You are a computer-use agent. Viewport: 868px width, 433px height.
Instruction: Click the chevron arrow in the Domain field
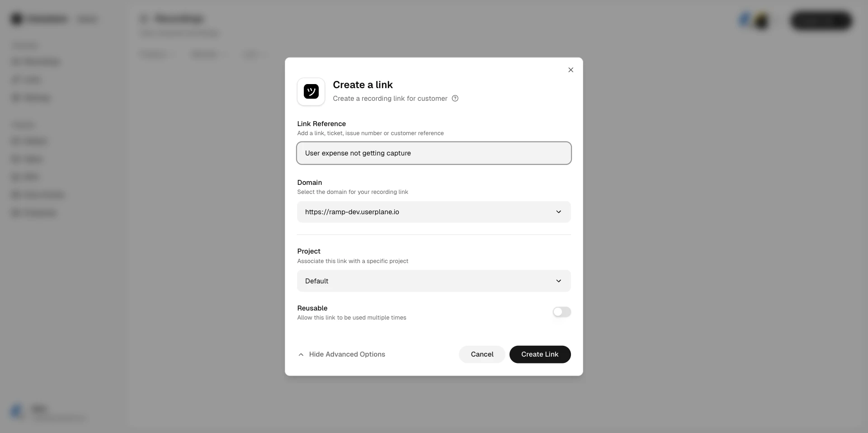(x=558, y=212)
